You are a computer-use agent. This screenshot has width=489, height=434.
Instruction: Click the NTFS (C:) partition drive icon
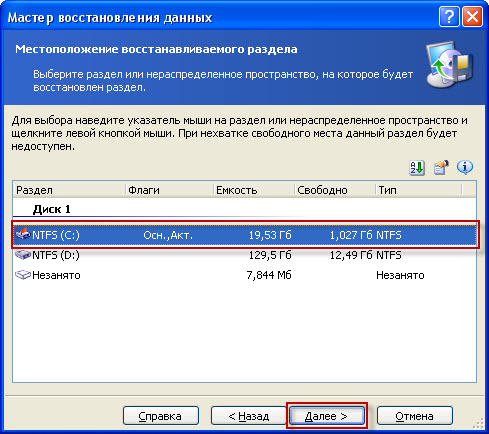point(23,234)
